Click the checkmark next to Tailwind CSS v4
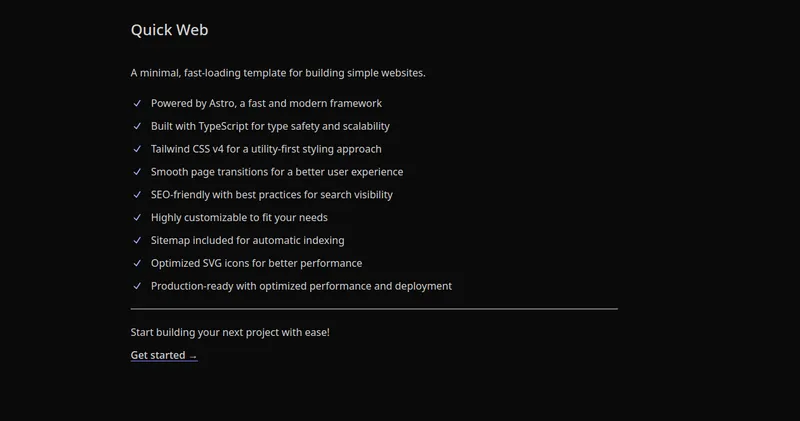The height and width of the screenshot is (421, 800). [x=136, y=149]
